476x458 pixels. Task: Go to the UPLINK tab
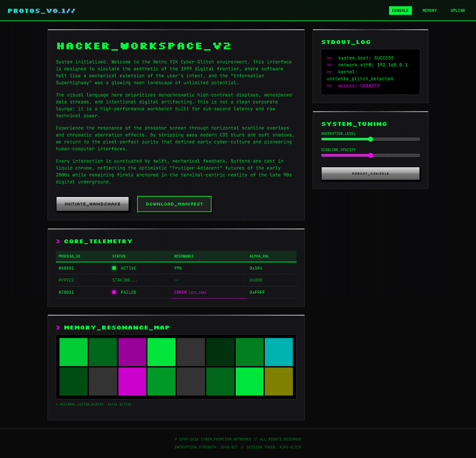point(457,10)
